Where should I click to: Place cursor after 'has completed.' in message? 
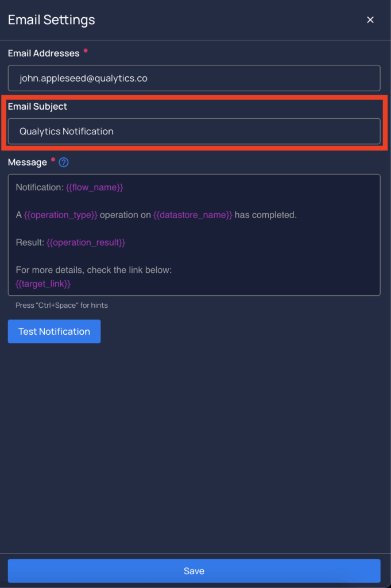click(297, 215)
